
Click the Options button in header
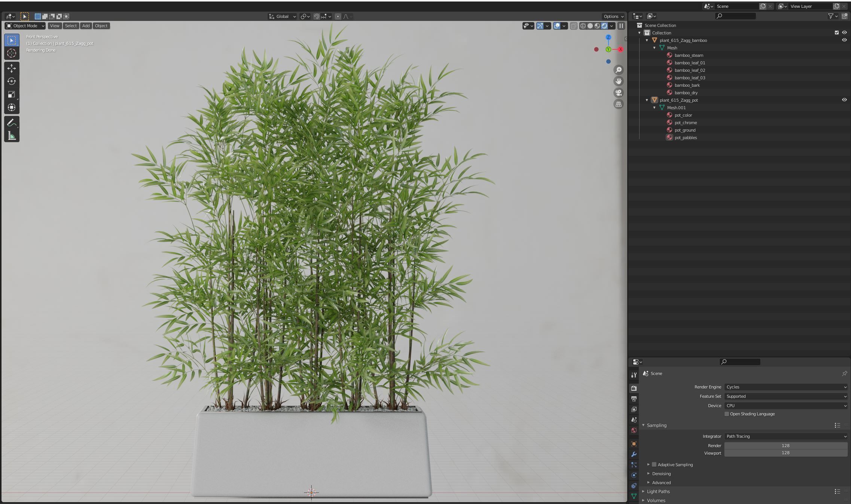[x=613, y=16]
